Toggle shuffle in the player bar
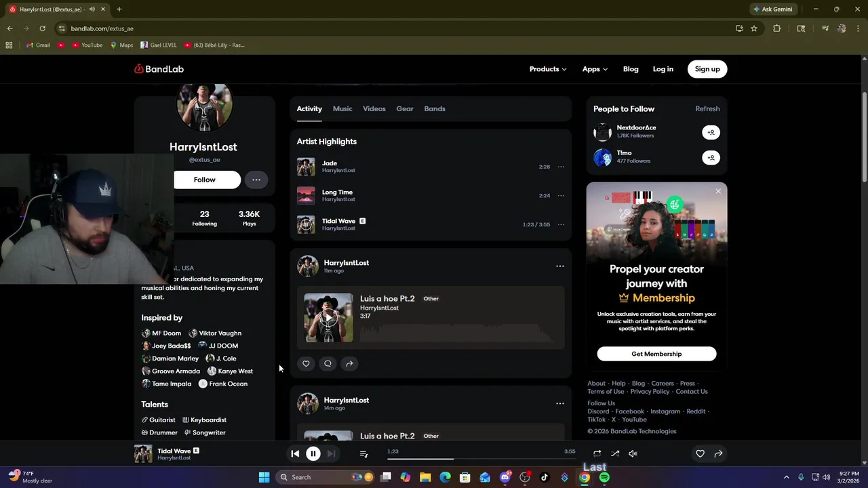The height and width of the screenshot is (488, 868). point(615,453)
